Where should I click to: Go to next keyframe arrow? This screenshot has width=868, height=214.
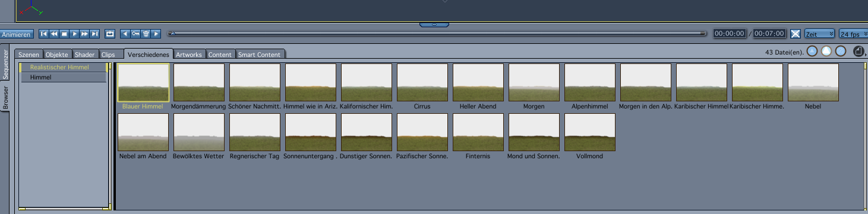pyautogui.click(x=156, y=34)
